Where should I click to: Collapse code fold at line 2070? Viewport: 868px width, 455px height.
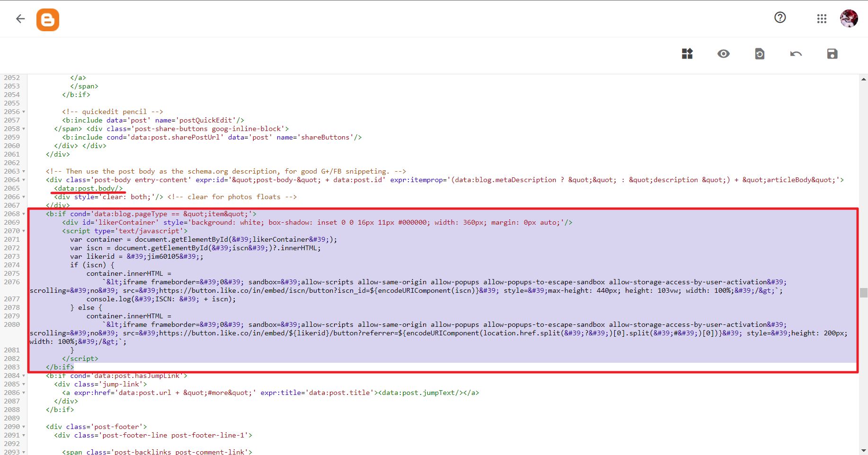24,231
